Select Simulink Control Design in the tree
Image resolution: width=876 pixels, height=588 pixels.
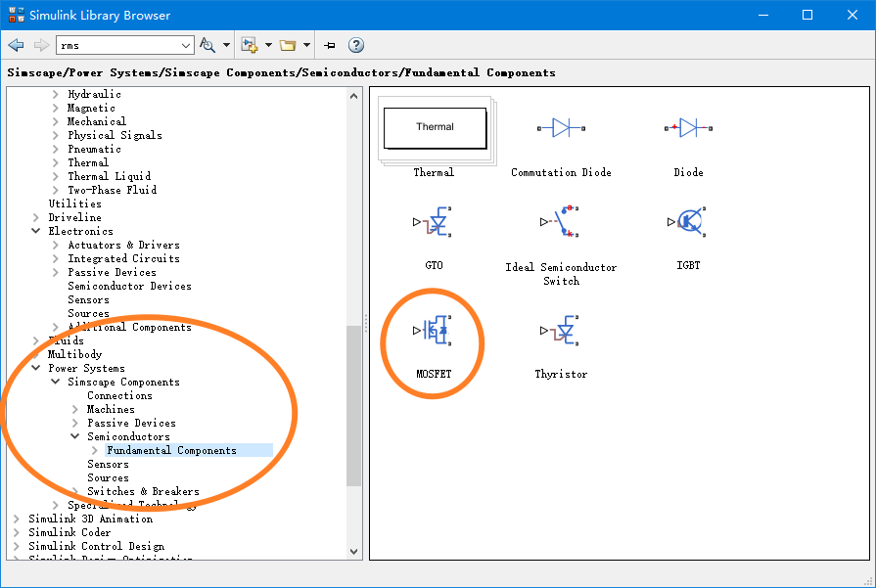(x=97, y=546)
